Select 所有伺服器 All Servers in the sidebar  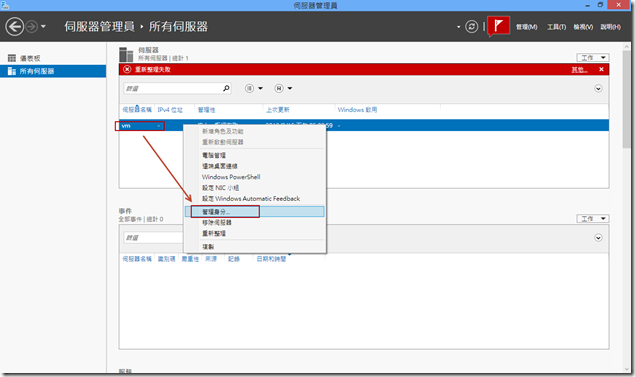[x=53, y=71]
